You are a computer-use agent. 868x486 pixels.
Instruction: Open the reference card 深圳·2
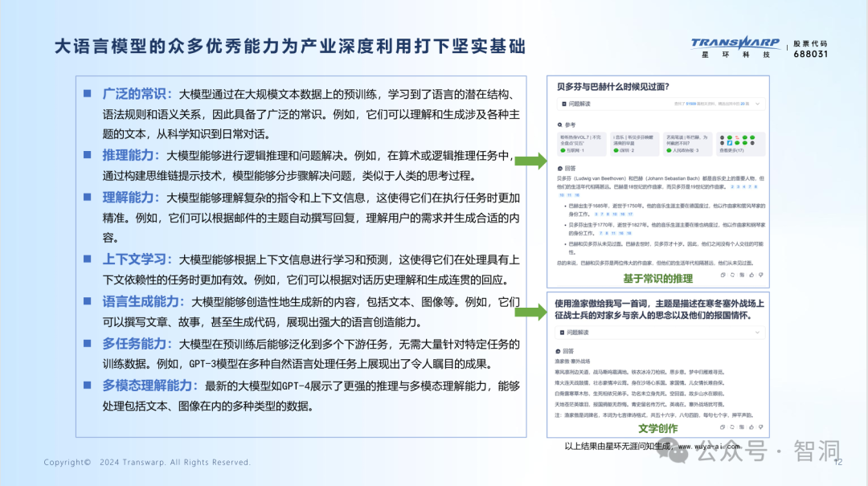pyautogui.click(x=634, y=144)
